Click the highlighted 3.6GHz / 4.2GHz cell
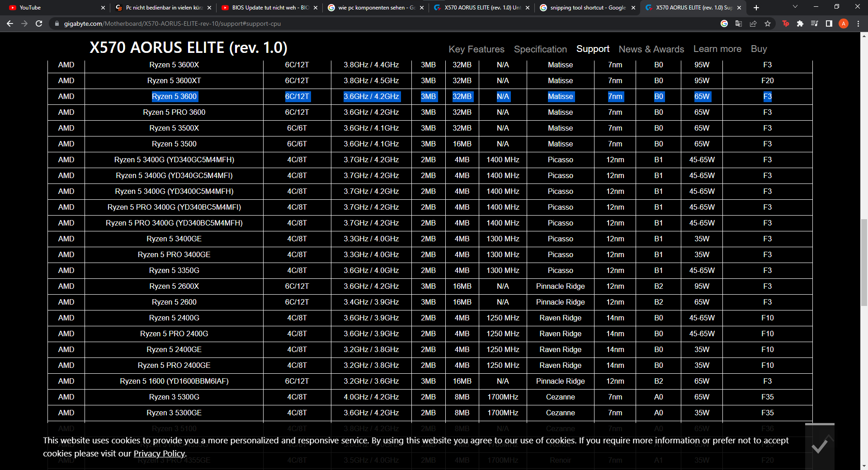This screenshot has height=470, width=868. (371, 96)
